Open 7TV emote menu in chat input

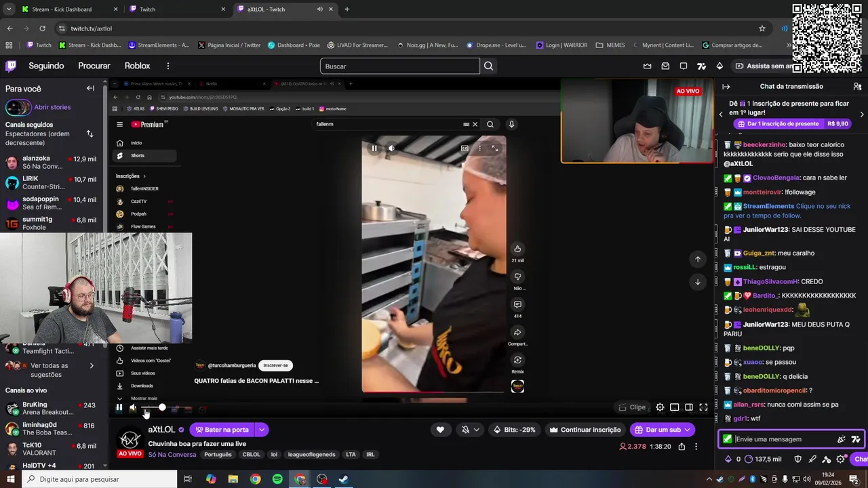pos(856,439)
